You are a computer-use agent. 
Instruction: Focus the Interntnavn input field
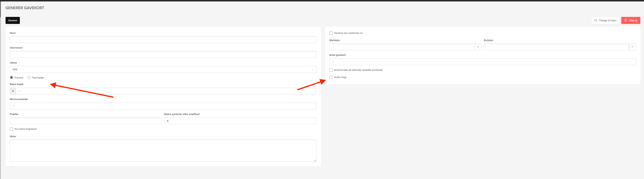pyautogui.click(x=163, y=55)
